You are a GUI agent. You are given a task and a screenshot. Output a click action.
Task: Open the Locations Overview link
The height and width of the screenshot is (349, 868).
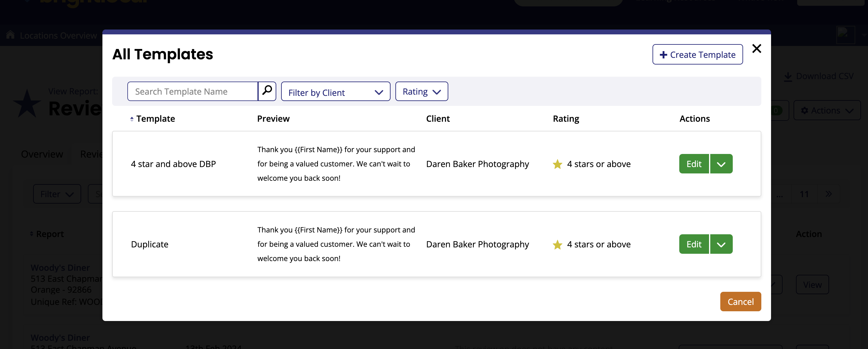coord(58,35)
